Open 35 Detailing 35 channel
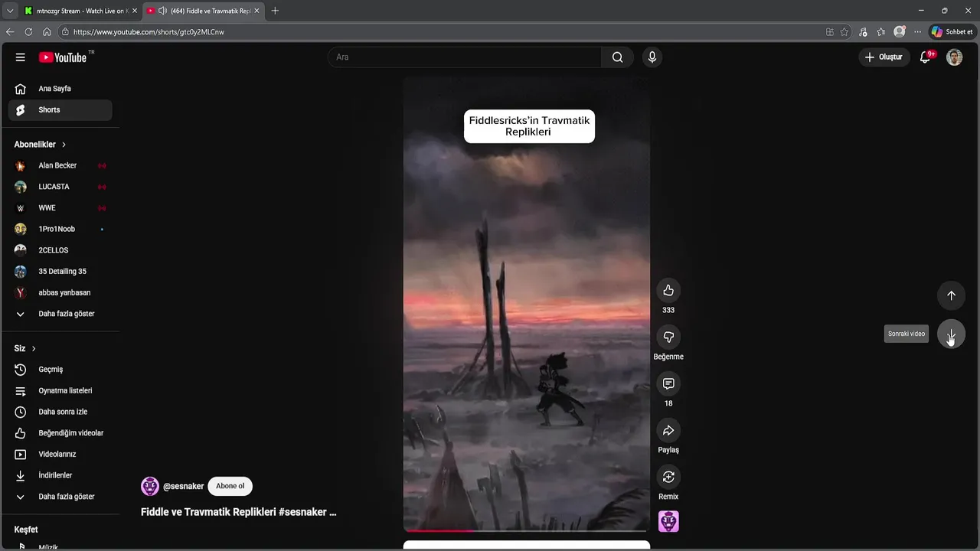980x551 pixels. [x=60, y=272]
